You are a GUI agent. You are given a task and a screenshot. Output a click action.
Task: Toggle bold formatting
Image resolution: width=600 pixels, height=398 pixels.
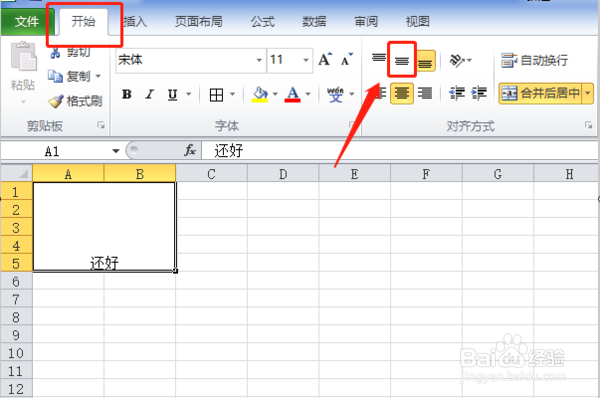point(127,94)
